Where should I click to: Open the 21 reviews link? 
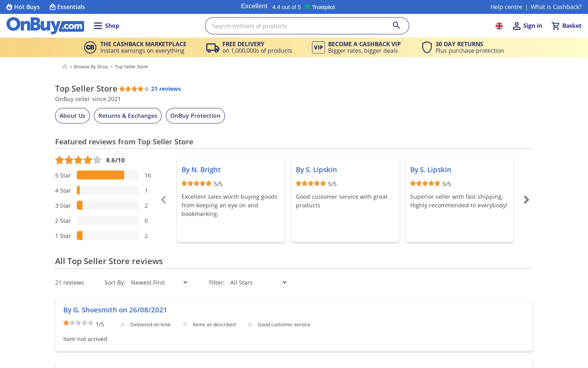[x=166, y=89]
